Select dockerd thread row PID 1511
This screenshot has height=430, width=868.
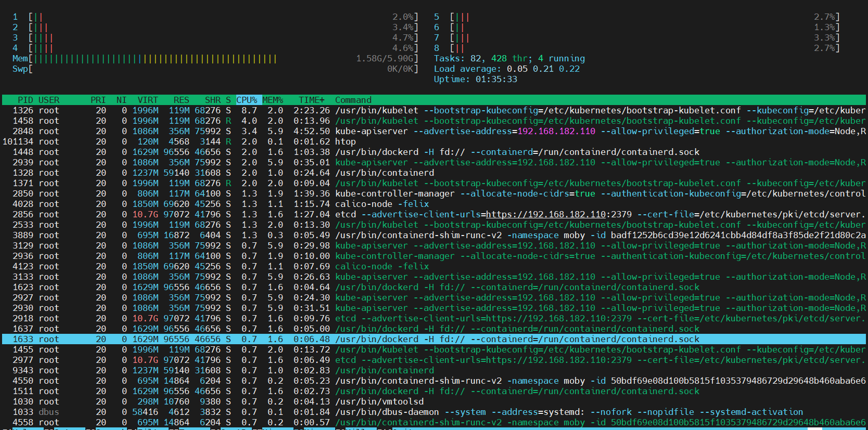click(434, 391)
